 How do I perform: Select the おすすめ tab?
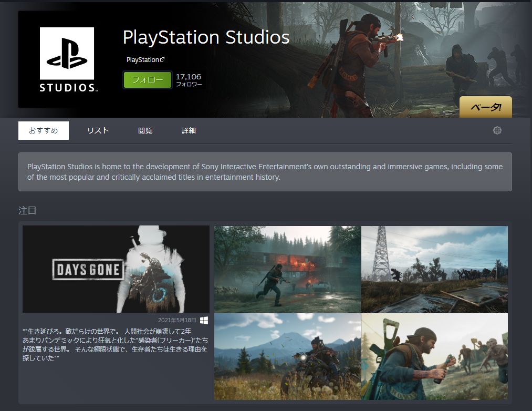point(44,130)
